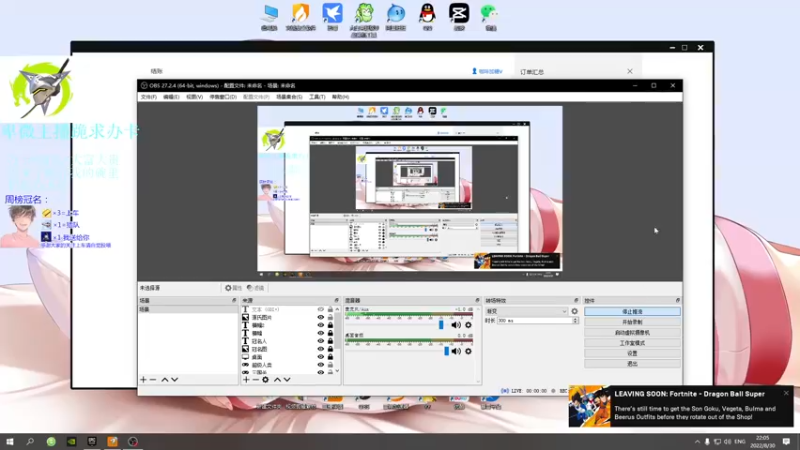
Task: Open the green monster desktop shortcut
Action: 364,19
